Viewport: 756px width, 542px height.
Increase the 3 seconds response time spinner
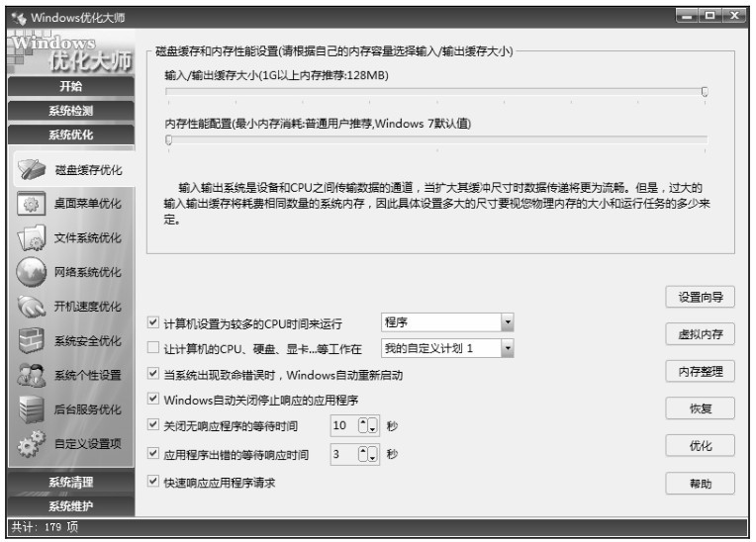(363, 454)
